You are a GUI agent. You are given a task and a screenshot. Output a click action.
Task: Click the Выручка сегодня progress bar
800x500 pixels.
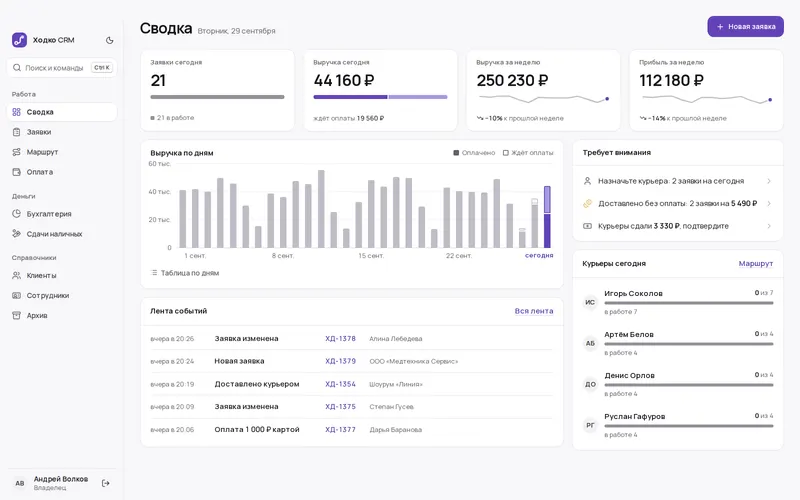[380, 97]
